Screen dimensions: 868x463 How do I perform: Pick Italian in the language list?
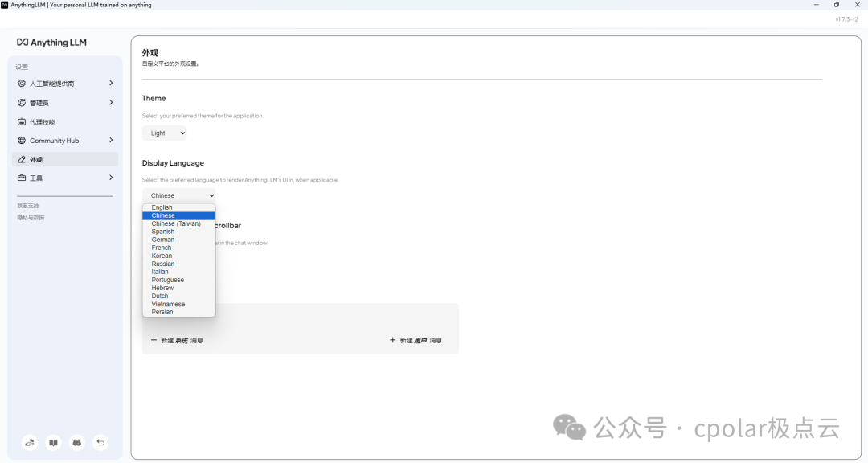(178, 272)
